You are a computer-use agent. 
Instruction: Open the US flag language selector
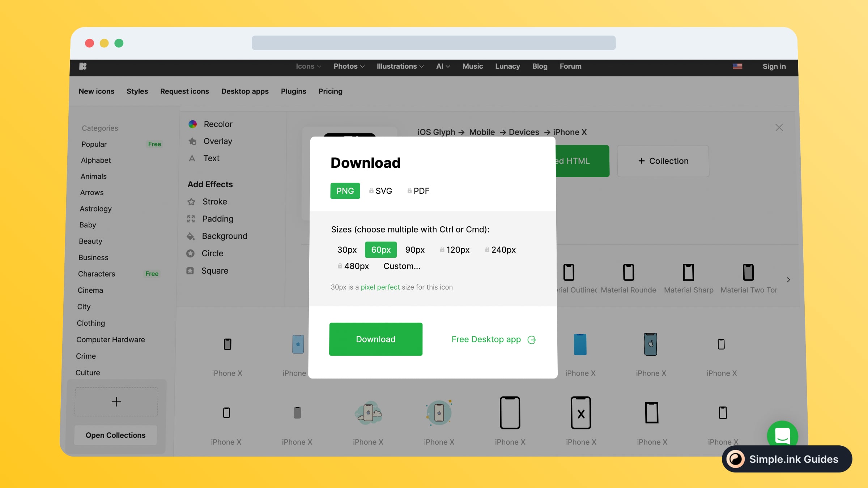[737, 66]
